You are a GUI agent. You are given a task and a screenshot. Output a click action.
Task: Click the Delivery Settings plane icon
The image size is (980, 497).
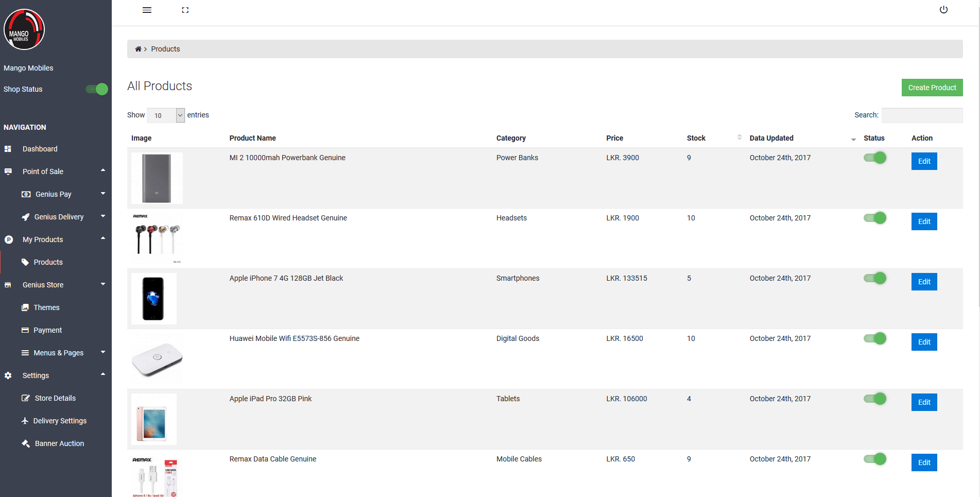pos(25,421)
